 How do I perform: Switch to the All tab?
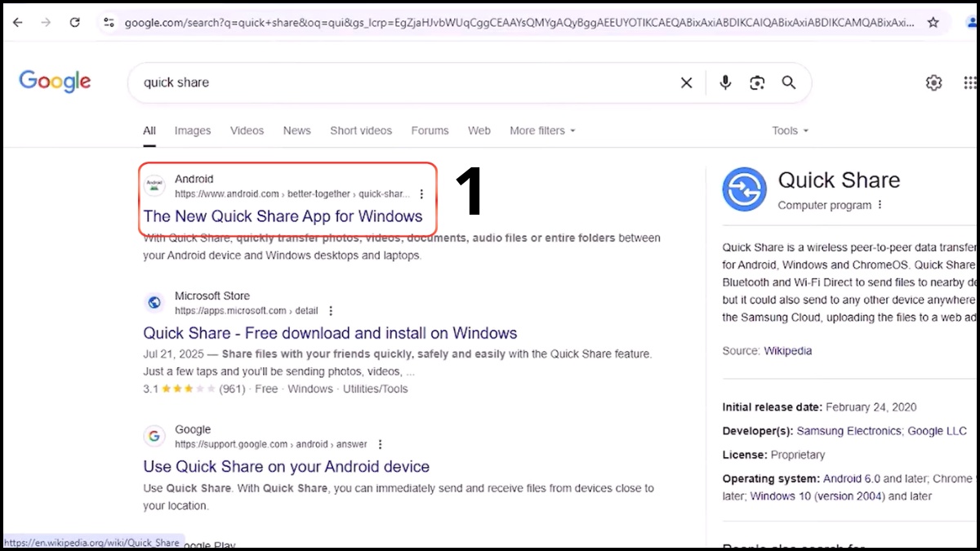[149, 131]
